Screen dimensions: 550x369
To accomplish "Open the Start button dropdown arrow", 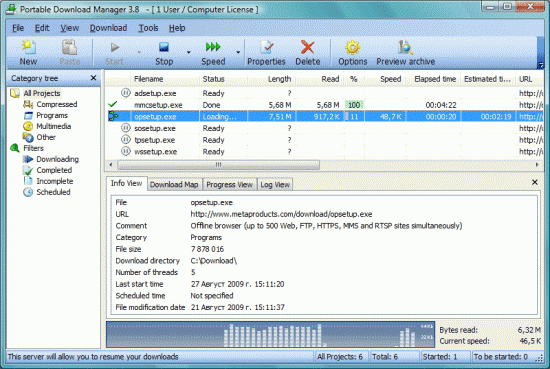I will click(x=139, y=52).
